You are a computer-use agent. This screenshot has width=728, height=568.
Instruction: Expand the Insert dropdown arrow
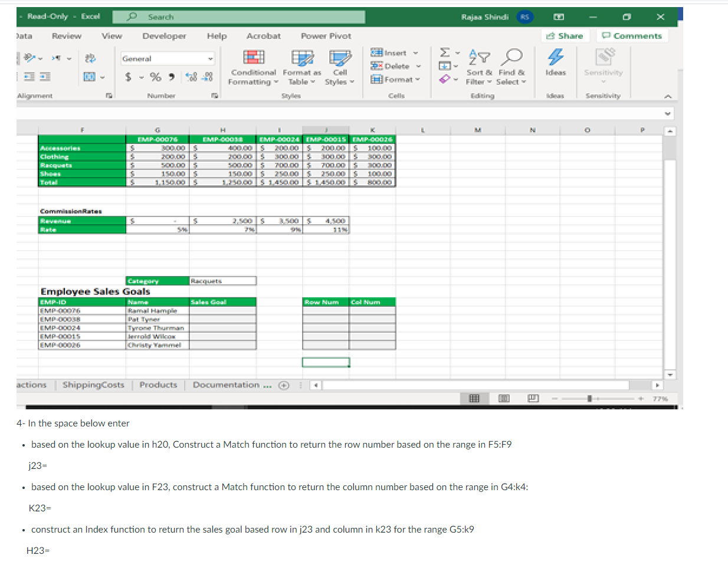[415, 53]
